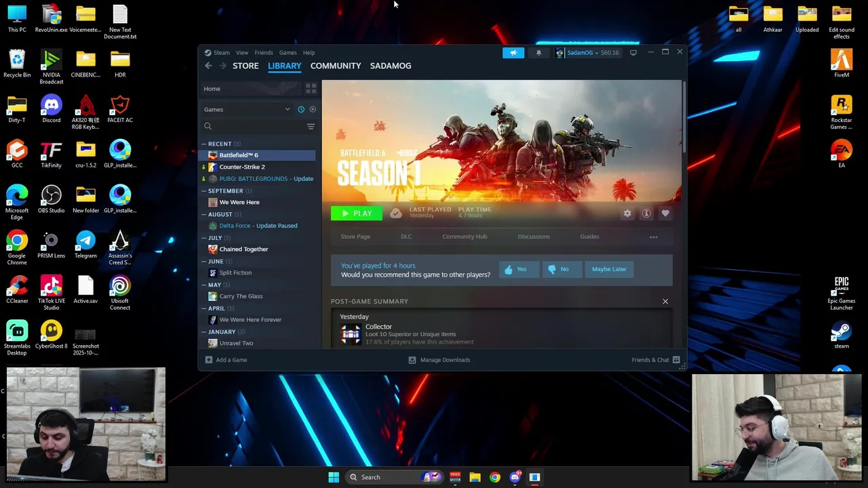The width and height of the screenshot is (868, 488).
Task: Collapse the JANUARY section
Action: tap(203, 332)
